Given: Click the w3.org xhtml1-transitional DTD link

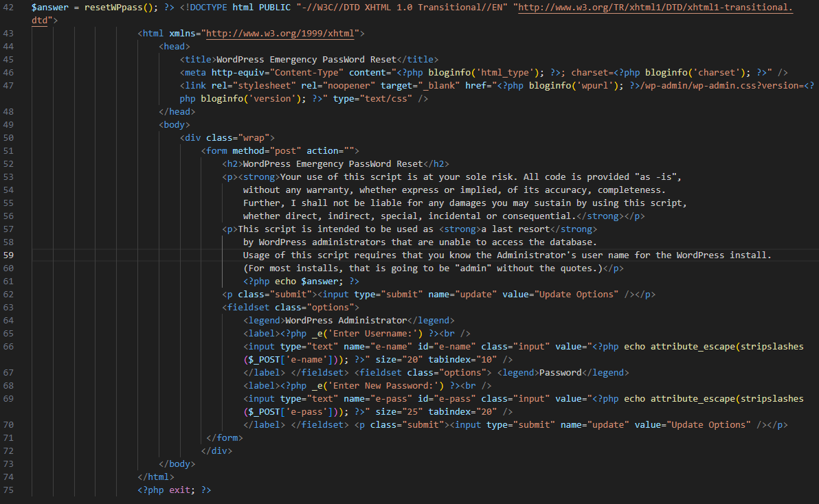Looking at the screenshot, I should click(x=655, y=8).
